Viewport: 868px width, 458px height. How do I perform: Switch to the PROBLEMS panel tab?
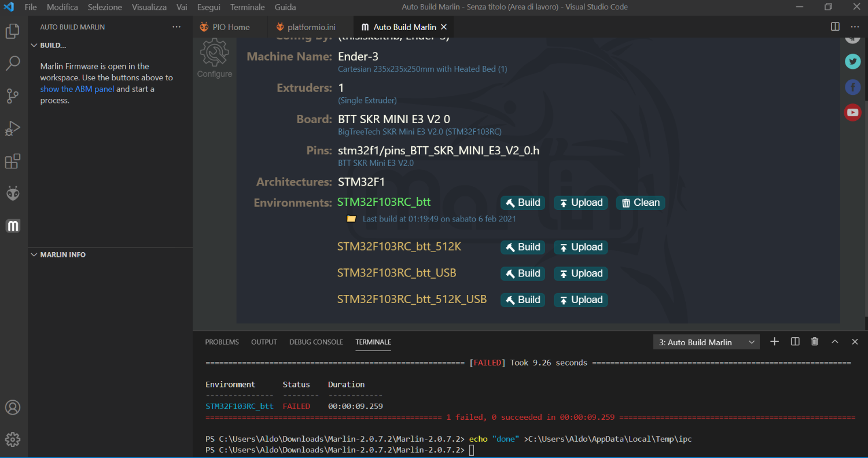coord(222,342)
